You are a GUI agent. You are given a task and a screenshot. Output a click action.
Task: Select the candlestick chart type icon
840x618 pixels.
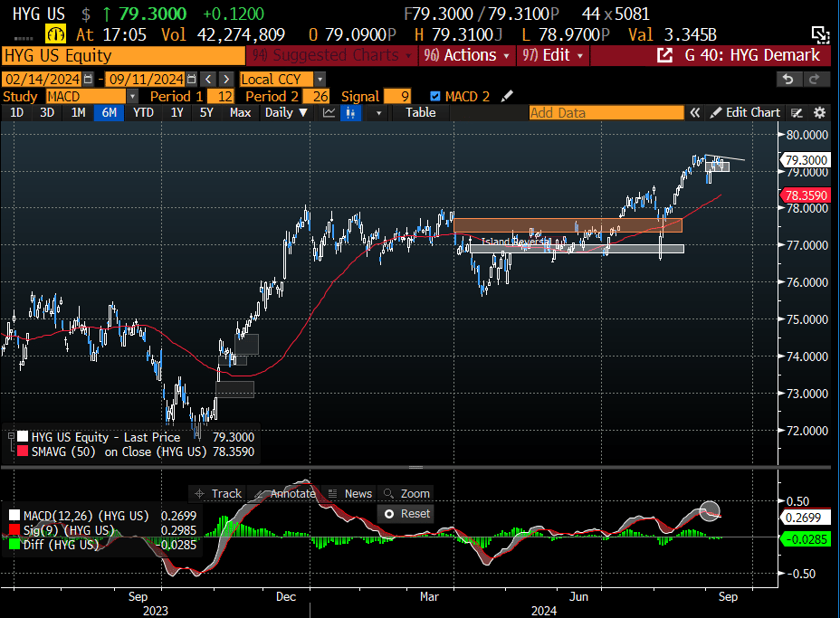[x=350, y=113]
